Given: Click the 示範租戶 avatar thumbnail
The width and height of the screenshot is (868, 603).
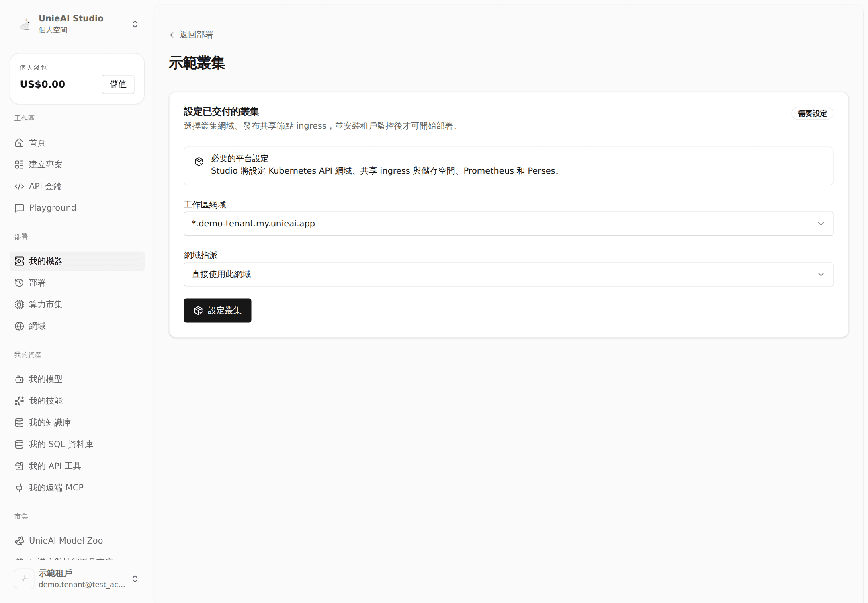Looking at the screenshot, I should pos(24,579).
